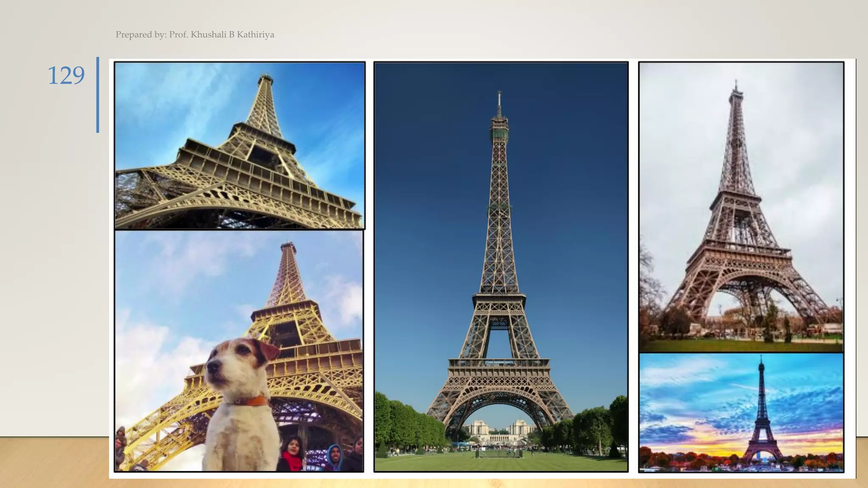The height and width of the screenshot is (488, 868).
Task: Select the overcast-sky Eiffel Tower photo
Action: click(741, 207)
